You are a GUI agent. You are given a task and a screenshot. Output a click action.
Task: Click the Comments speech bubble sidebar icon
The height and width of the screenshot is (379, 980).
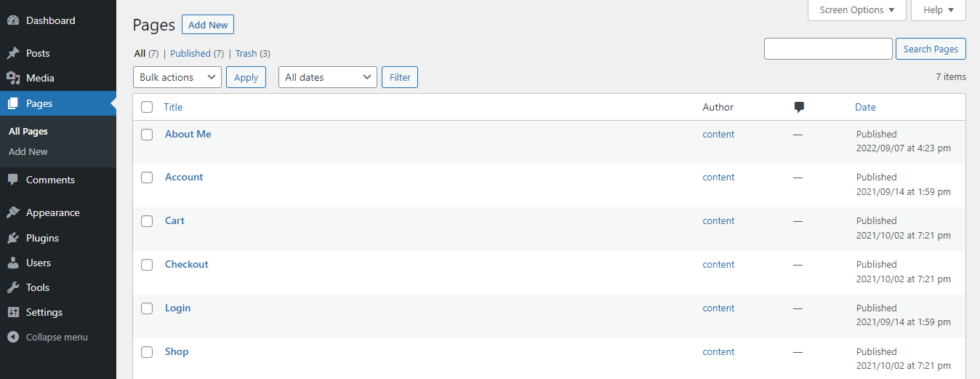[13, 180]
